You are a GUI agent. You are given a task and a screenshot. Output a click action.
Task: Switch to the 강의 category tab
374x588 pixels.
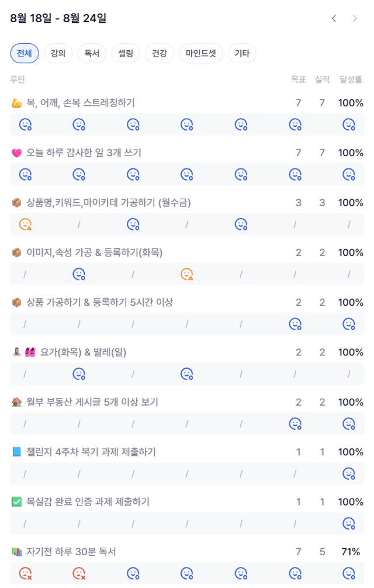pos(58,53)
